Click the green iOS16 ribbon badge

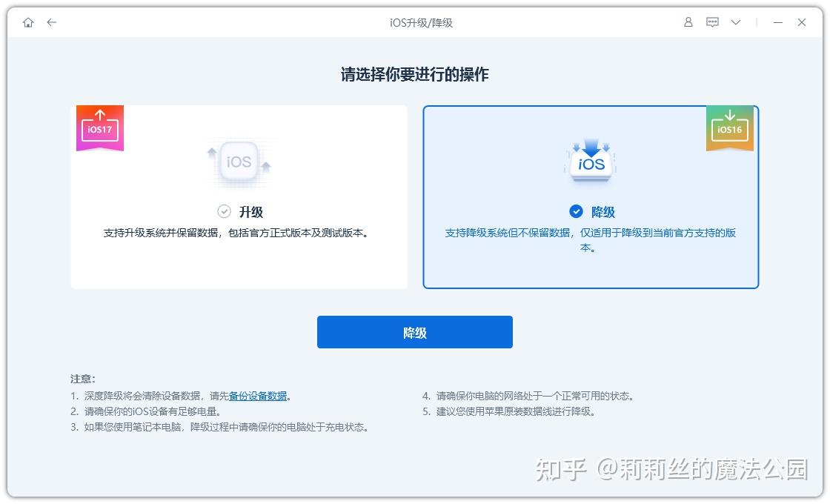[x=730, y=126]
